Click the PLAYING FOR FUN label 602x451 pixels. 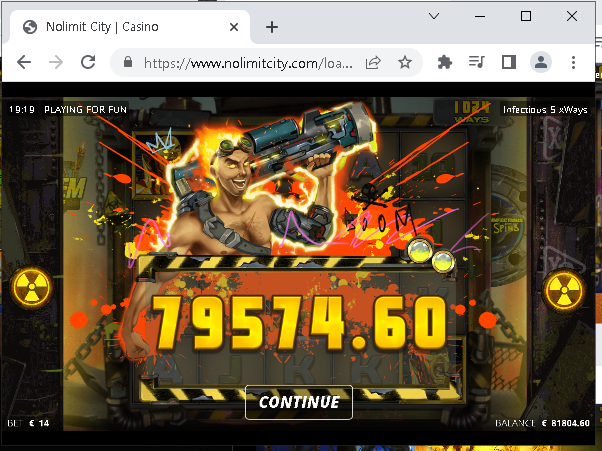pyautogui.click(x=85, y=110)
